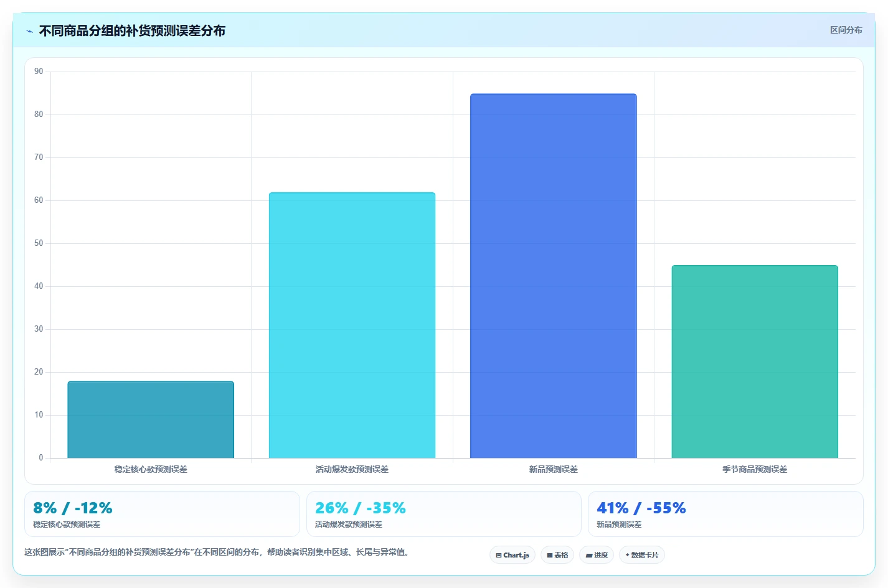The image size is (888, 588).
Task: Click card caption 新品预测误差 under 41% / -55%
Action: click(x=619, y=525)
